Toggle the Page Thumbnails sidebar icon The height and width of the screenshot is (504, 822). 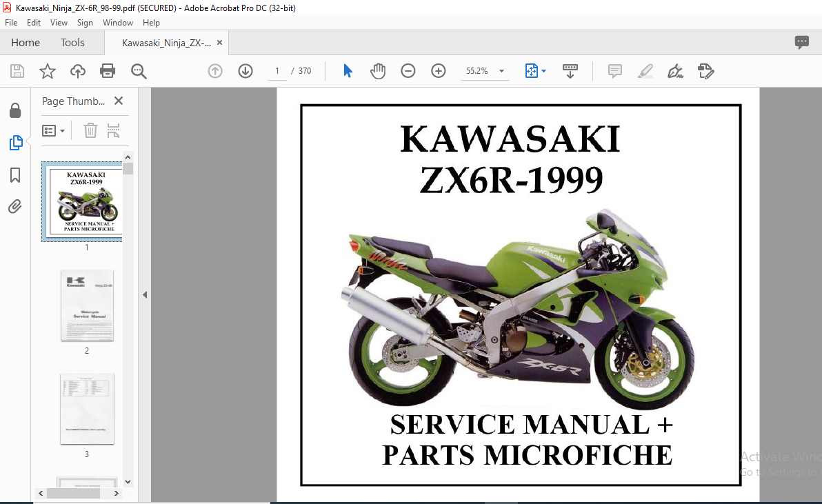tap(16, 143)
